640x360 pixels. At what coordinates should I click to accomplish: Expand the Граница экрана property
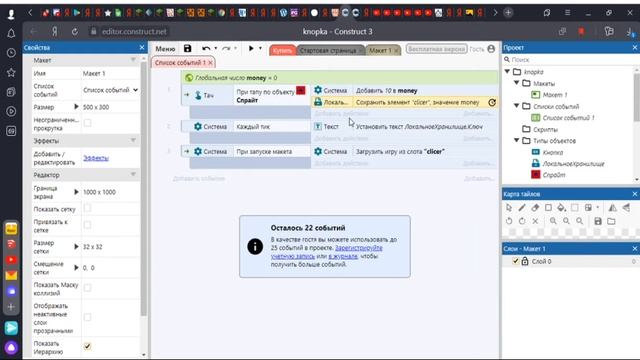pos(76,192)
